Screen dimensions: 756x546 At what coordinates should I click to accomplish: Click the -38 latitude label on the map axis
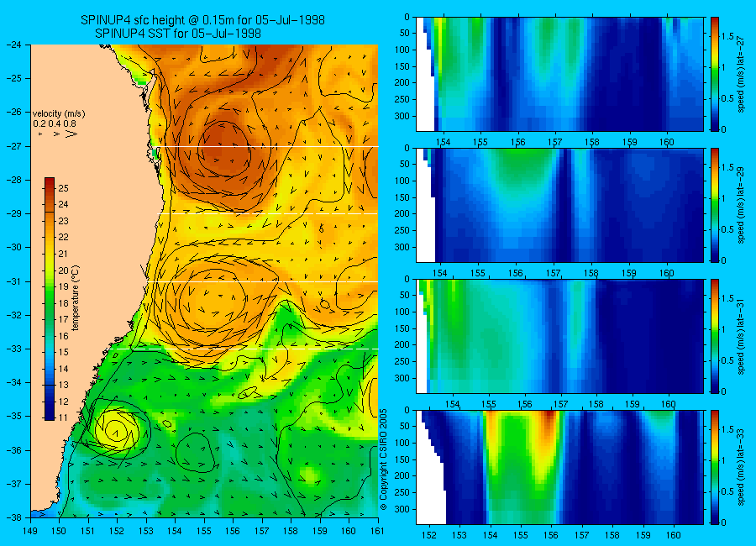click(x=13, y=517)
